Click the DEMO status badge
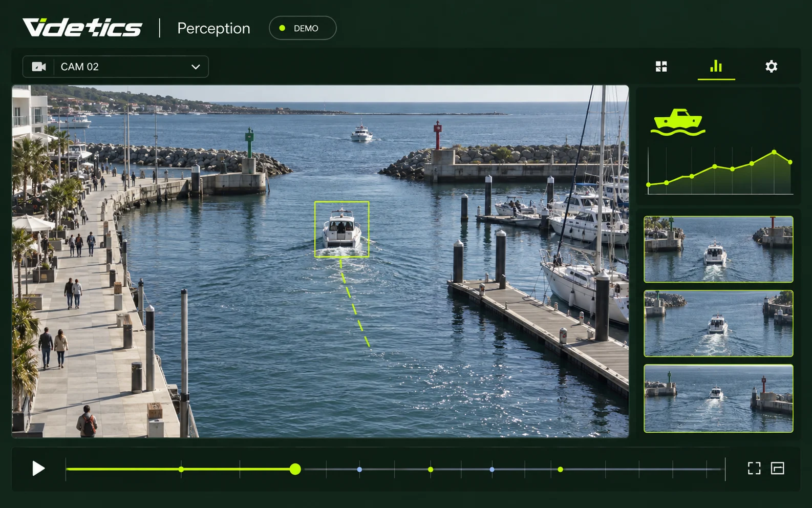The image size is (812, 508). [x=303, y=28]
